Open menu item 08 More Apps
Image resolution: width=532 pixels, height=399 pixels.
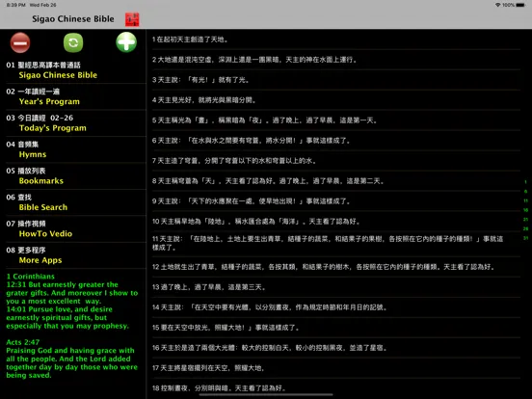(x=76, y=255)
